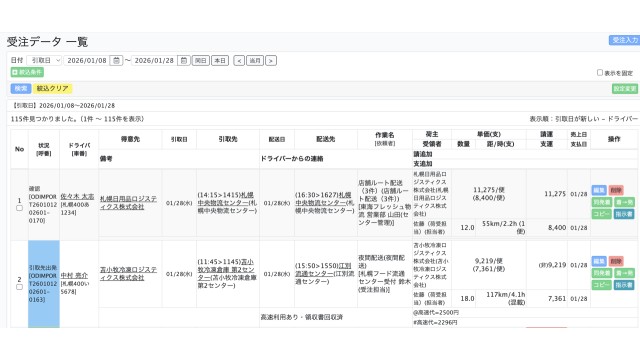Click row 2 payment amount 7,361
Screen dimensions: 640x360
557,299
